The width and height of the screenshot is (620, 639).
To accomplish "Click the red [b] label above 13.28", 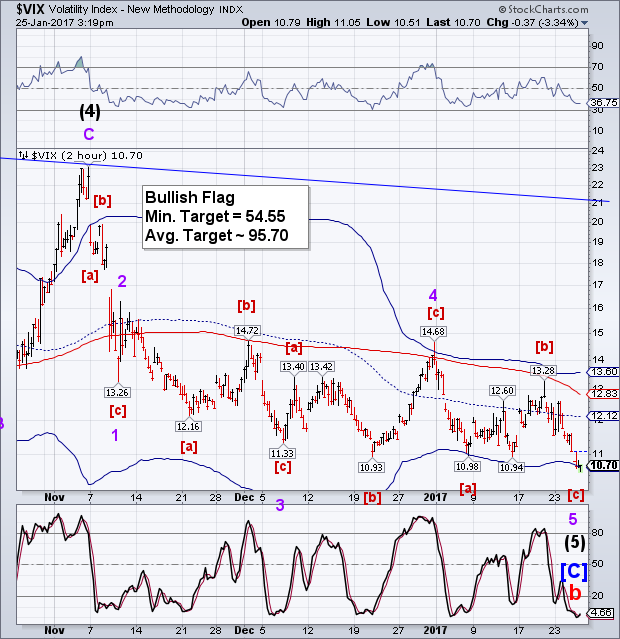I will [x=544, y=347].
